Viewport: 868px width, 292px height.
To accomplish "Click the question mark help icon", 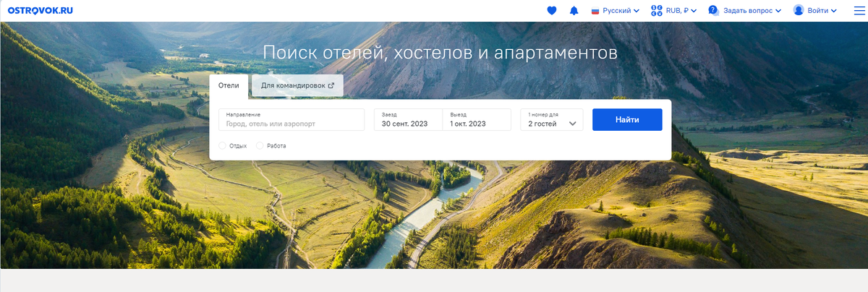I will [x=713, y=11].
